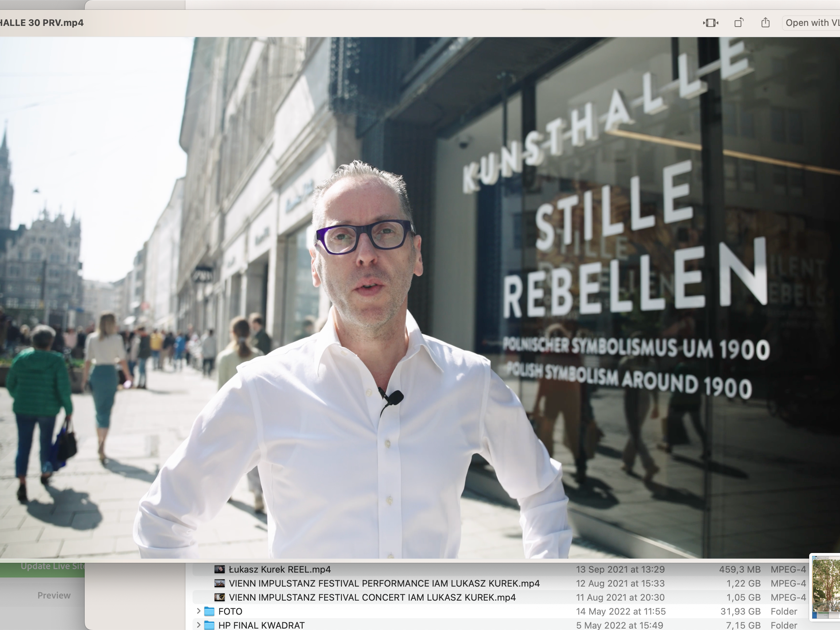Screen dimensions: 840x630
Task: Click the screenshot thumbnail preview in corner
Action: pyautogui.click(x=826, y=587)
